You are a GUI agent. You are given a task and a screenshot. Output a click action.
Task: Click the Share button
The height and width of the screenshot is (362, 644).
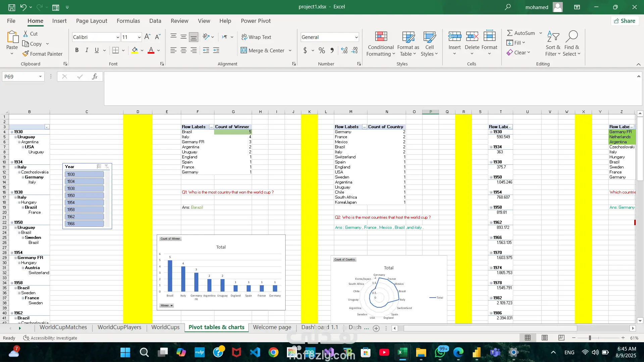coord(625,21)
